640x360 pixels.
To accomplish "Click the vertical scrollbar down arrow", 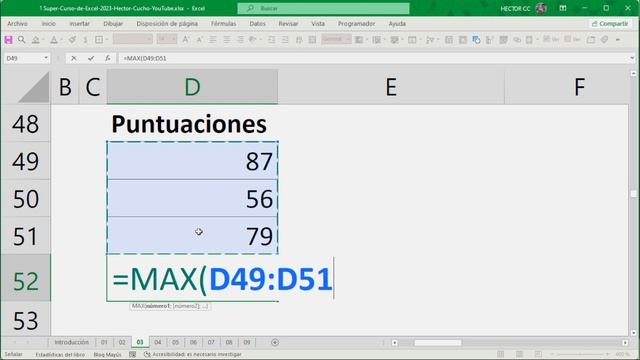I will coord(633,333).
